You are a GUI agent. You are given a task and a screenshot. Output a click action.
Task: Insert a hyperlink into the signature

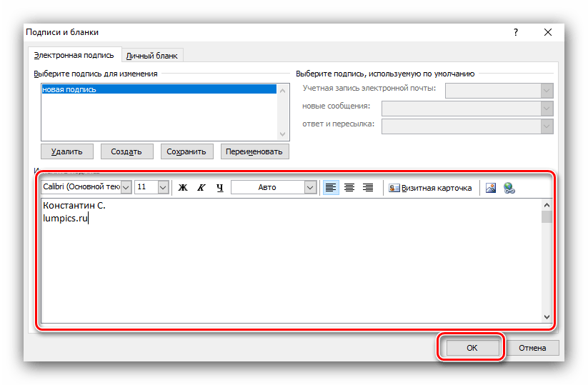pos(509,188)
